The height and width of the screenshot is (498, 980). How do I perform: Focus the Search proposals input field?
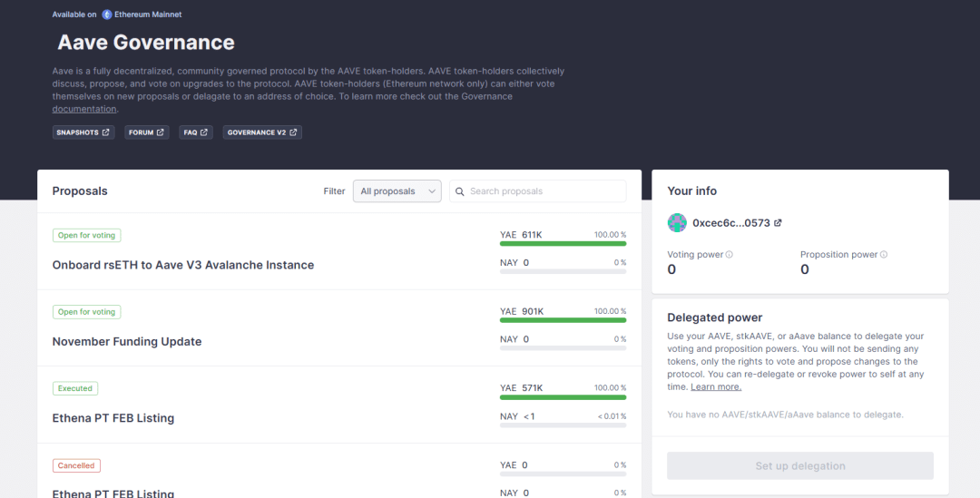click(x=537, y=191)
